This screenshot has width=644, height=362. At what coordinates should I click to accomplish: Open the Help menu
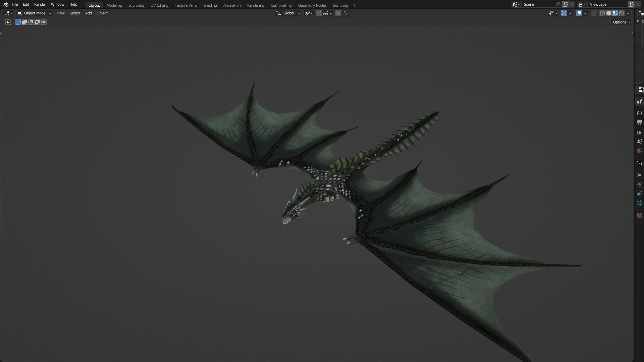pos(73,4)
